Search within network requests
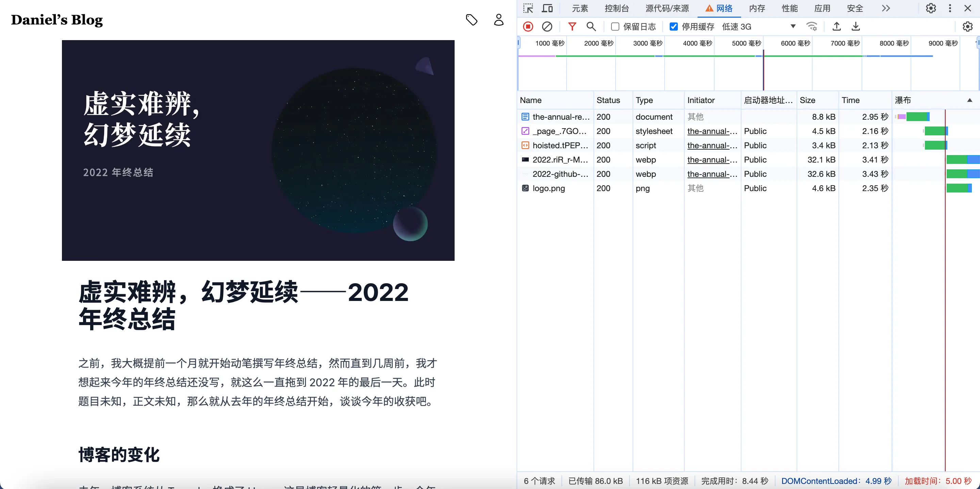The width and height of the screenshot is (980, 489). point(591,26)
